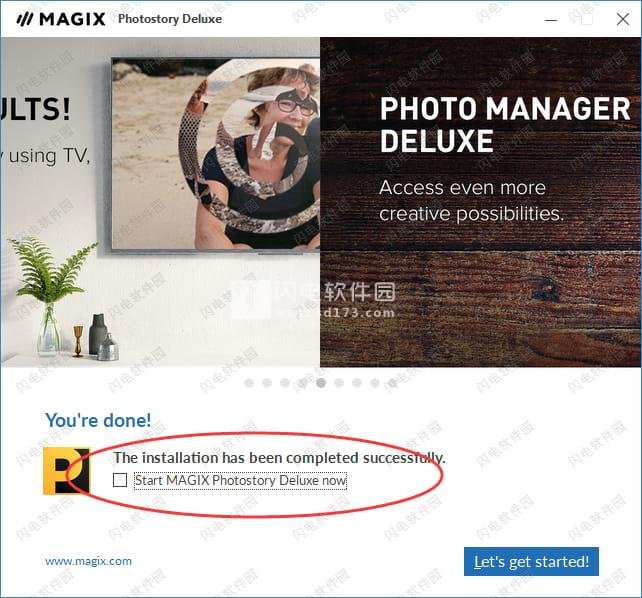This screenshot has width=642, height=598.
Task: Click the MAGIX logo in title bar
Action: (x=61, y=19)
